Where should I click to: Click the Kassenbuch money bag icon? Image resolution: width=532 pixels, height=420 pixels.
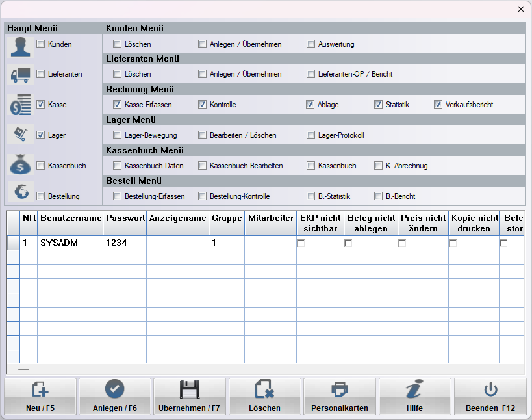click(20, 164)
